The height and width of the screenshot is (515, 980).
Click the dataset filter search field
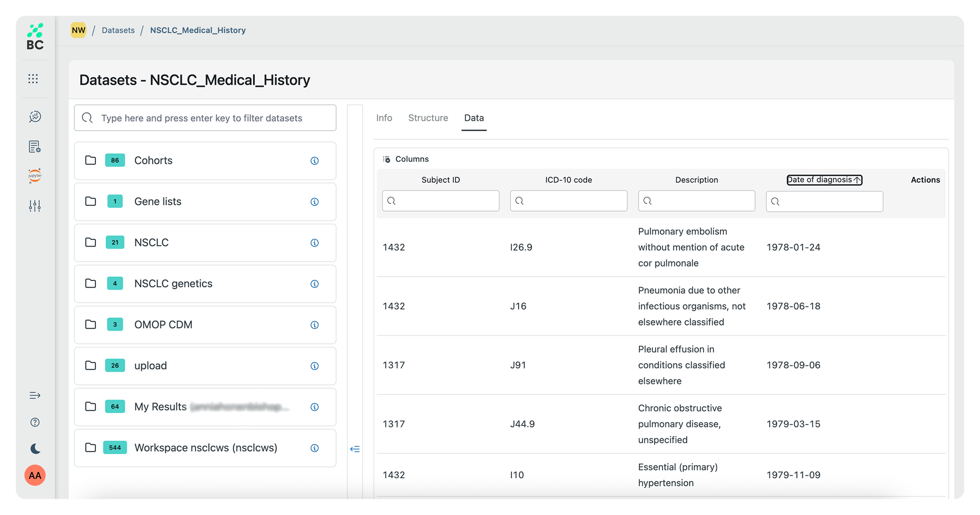pos(205,118)
